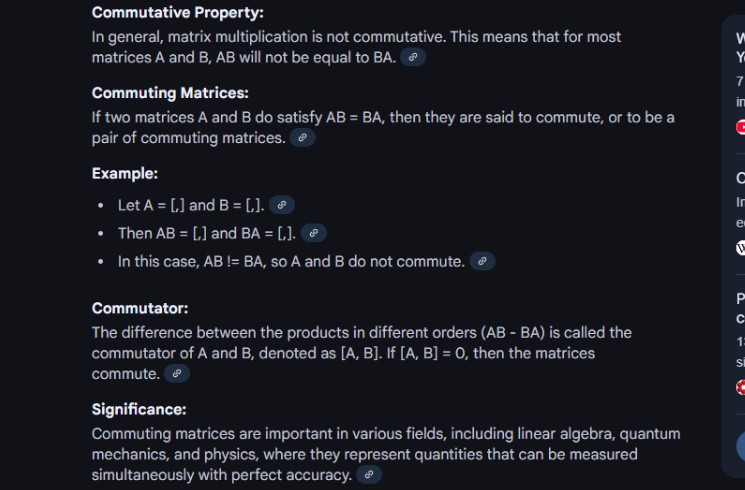Click the link icon after "Then AB = [,] and BA = [,]."
The height and width of the screenshot is (490, 745).
click(314, 233)
